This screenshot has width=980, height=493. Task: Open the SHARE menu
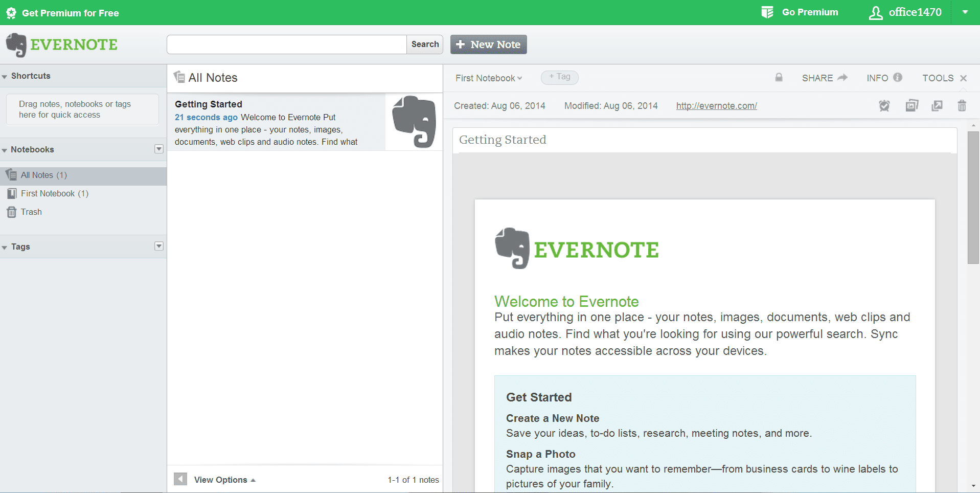click(x=825, y=78)
